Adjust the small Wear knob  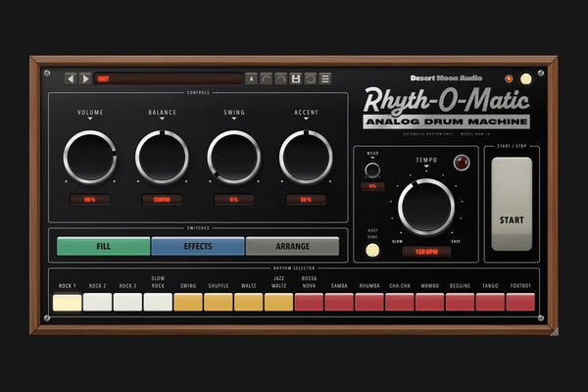pos(372,171)
